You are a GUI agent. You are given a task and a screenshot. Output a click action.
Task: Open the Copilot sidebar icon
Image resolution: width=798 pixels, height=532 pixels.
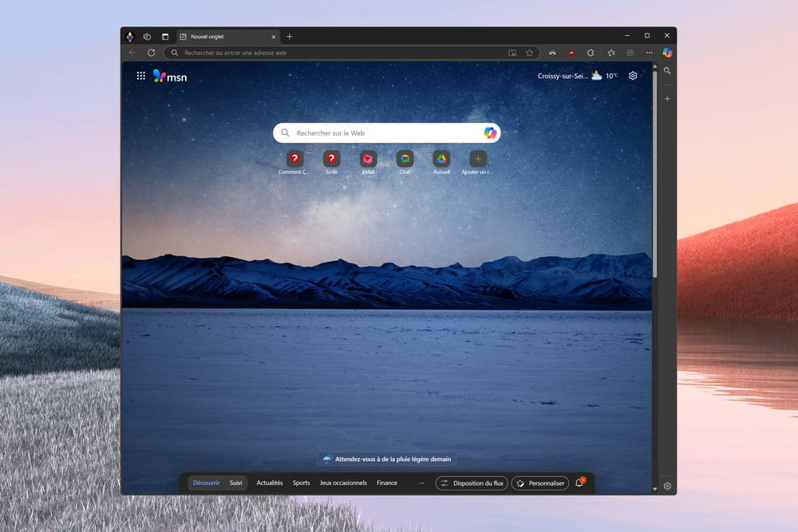click(667, 53)
